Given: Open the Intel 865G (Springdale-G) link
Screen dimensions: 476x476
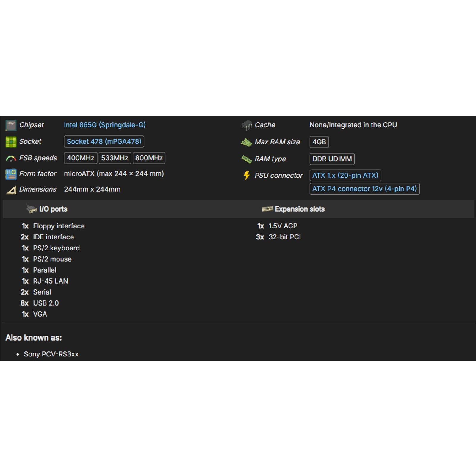Looking at the screenshot, I should pyautogui.click(x=105, y=125).
